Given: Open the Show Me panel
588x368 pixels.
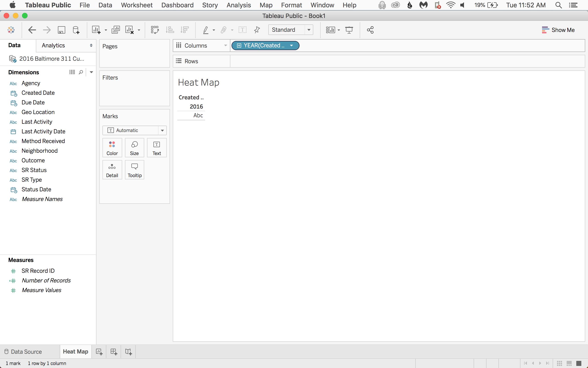Looking at the screenshot, I should (x=558, y=30).
